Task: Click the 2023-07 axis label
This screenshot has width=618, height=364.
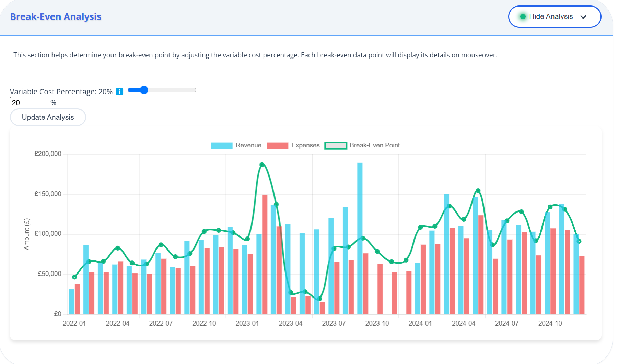Action: pos(334,323)
